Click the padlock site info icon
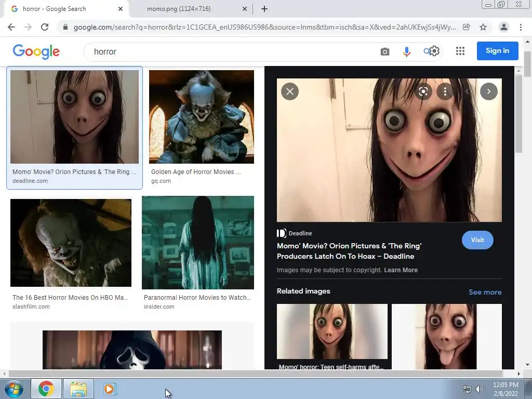 (x=65, y=27)
